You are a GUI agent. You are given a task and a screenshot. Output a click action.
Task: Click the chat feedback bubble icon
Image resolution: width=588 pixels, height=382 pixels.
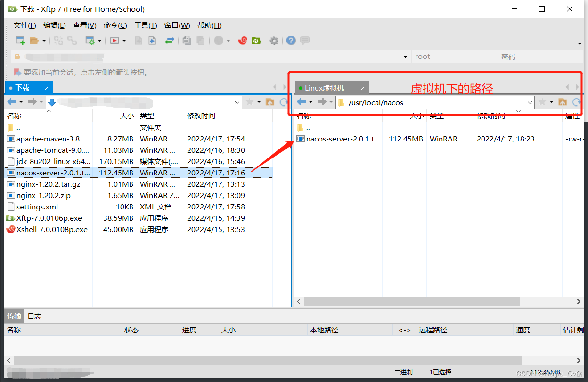click(x=305, y=41)
